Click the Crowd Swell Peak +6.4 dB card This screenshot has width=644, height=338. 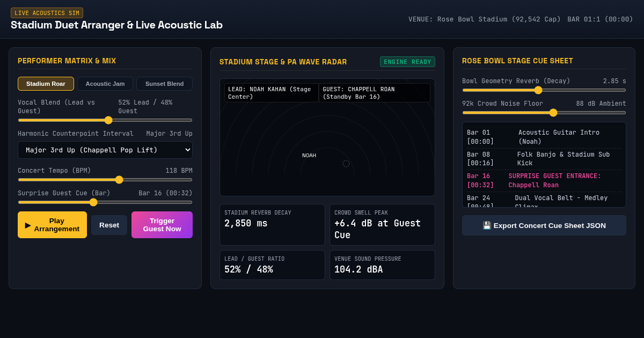coord(382,225)
